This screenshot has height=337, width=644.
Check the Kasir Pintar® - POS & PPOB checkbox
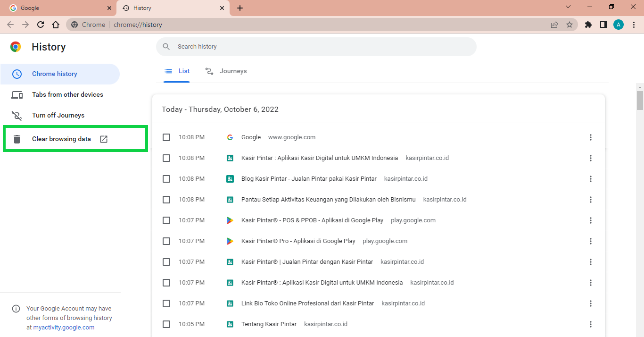pos(166,220)
